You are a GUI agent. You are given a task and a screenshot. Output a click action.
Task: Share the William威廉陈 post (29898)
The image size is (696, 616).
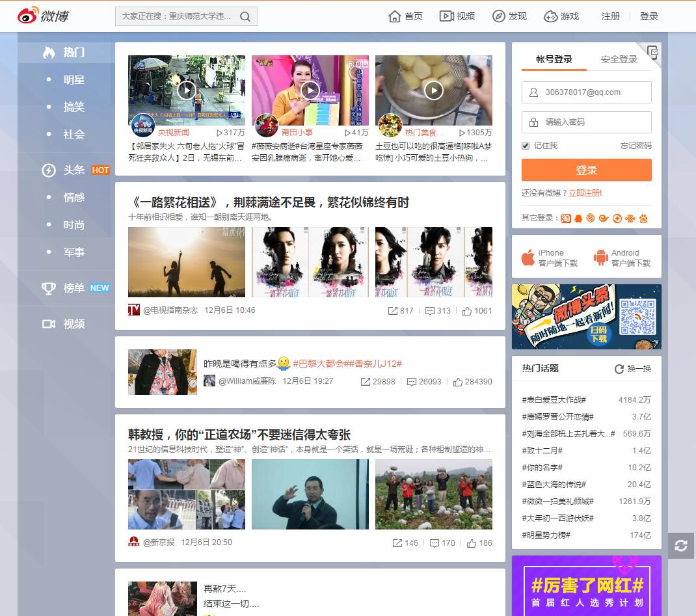[378, 382]
